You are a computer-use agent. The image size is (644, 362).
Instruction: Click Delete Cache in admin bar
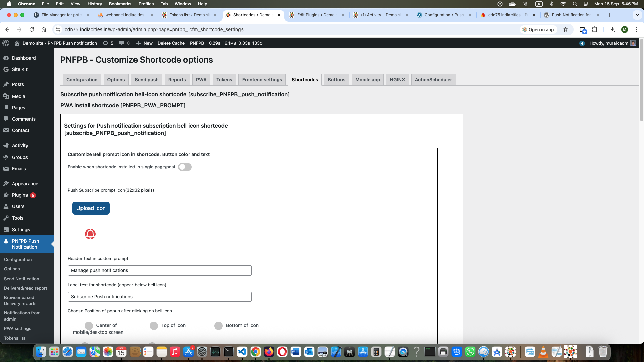tap(171, 43)
